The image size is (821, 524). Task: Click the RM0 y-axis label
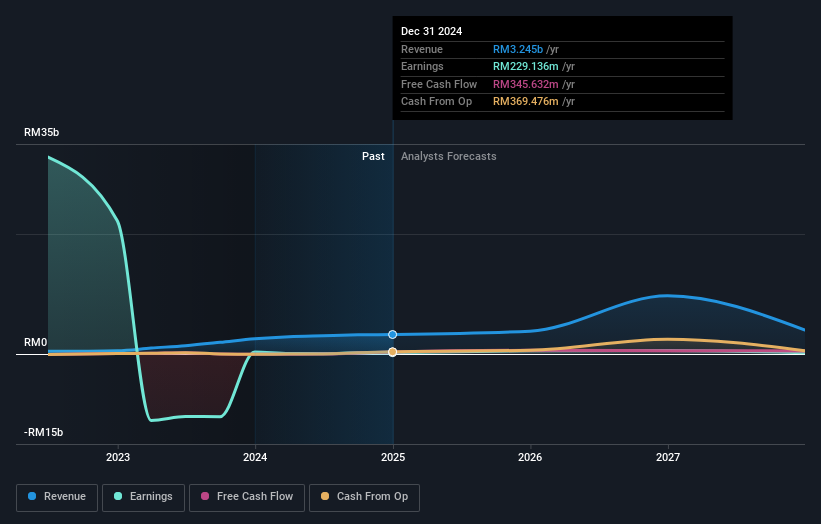(36, 342)
